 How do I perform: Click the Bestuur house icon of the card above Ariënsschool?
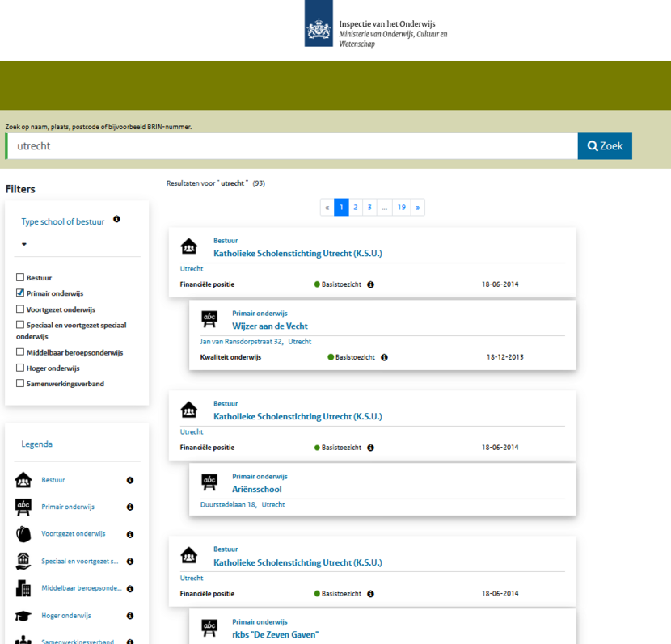click(188, 410)
